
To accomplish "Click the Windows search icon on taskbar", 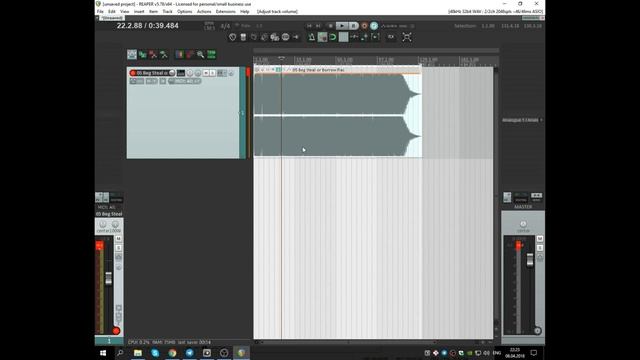I will click(120, 353).
